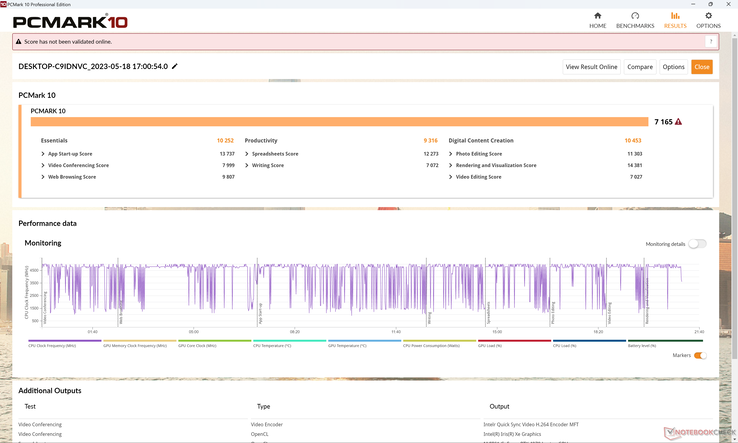Click Intel Iris Xe Graphics output cell
This screenshot has width=738, height=443.
pos(512,435)
